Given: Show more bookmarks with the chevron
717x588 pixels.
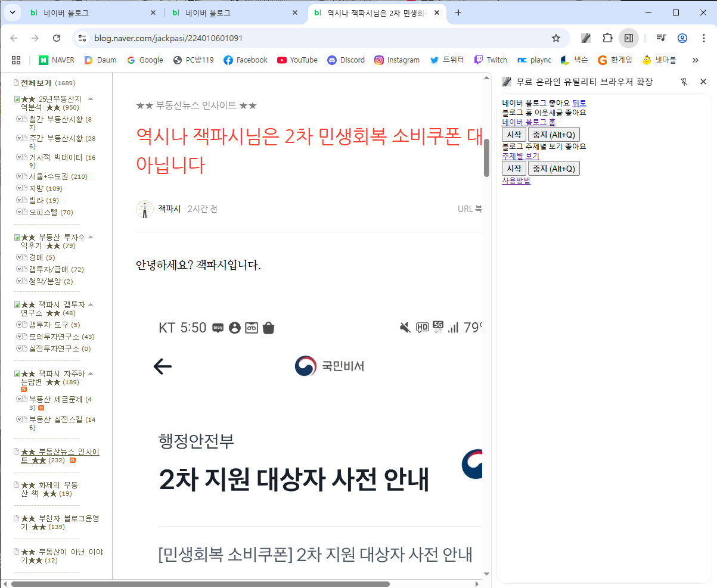Looking at the screenshot, I should pos(695,60).
